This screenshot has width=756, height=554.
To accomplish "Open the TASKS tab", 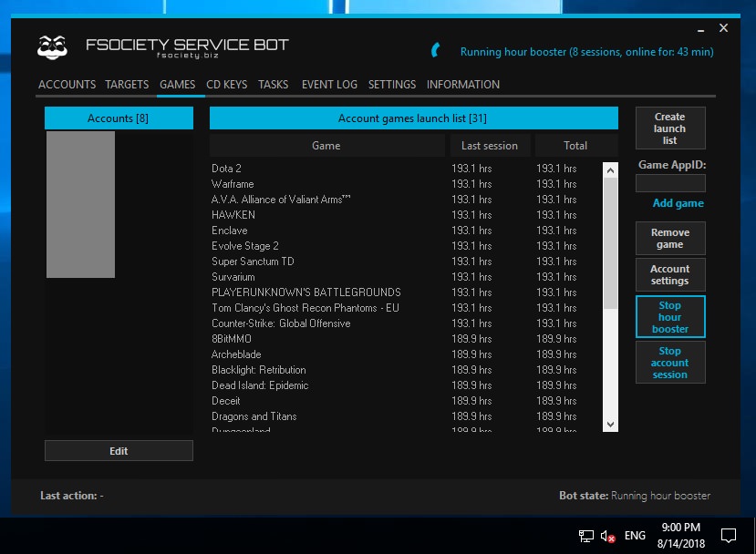I will tap(273, 85).
